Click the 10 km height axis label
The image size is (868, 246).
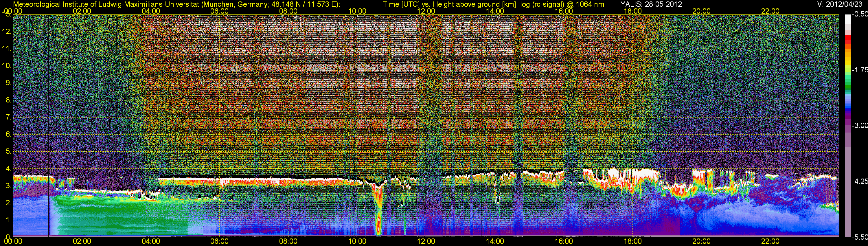coord(7,66)
